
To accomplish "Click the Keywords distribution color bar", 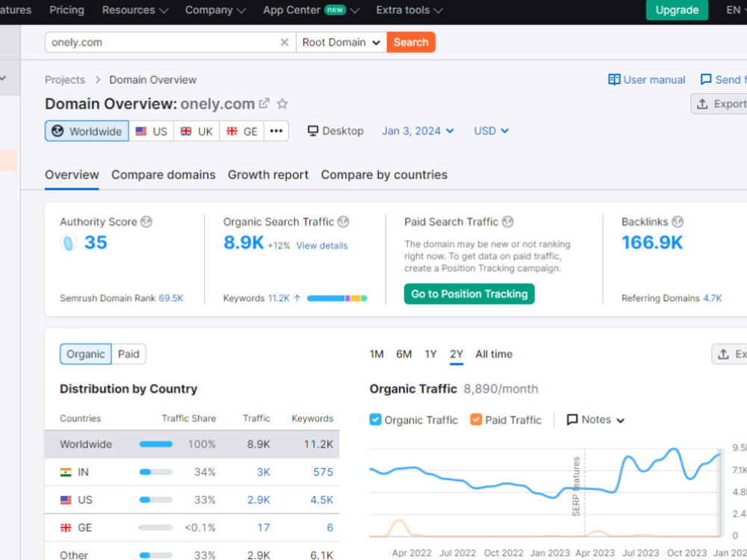I will 337,298.
